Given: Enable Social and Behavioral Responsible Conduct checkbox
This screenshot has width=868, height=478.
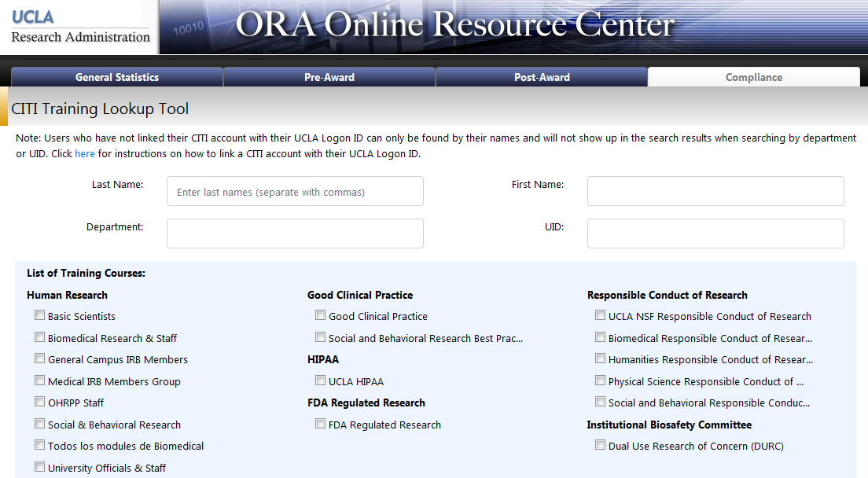Looking at the screenshot, I should [600, 401].
